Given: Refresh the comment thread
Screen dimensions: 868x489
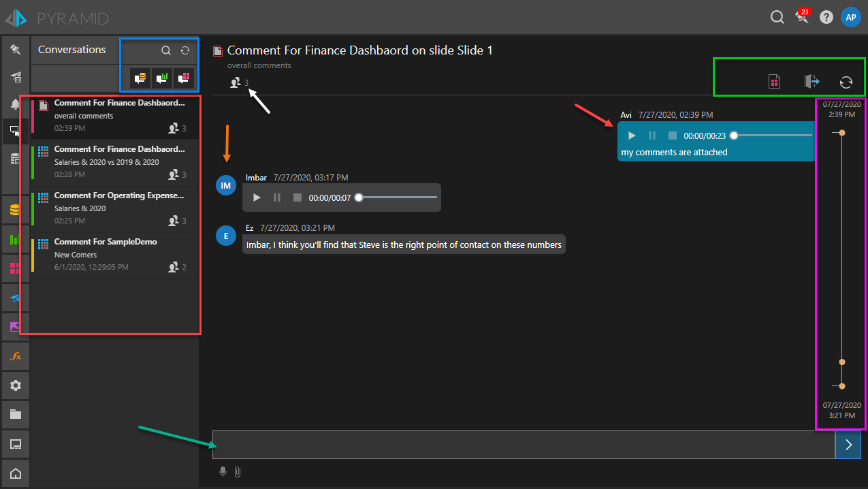Looking at the screenshot, I should click(x=846, y=81).
